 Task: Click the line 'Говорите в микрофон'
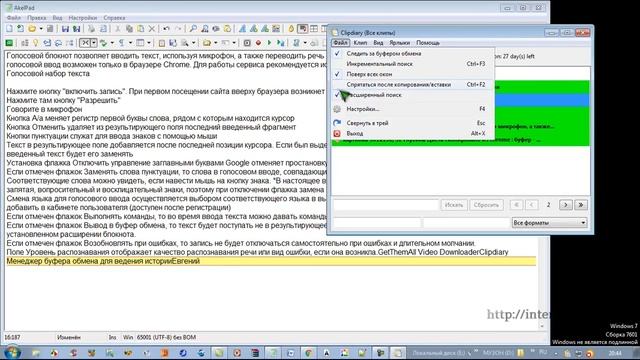(44, 109)
